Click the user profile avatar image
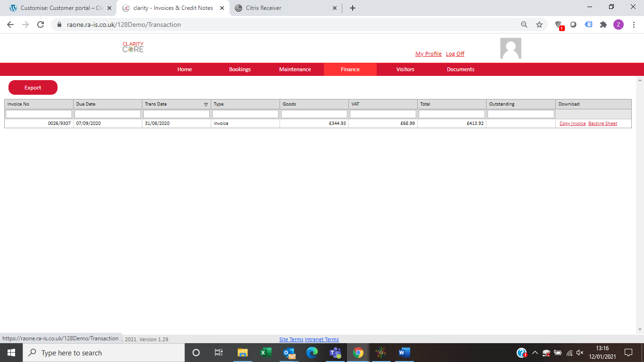Screen dimensions: 644x362 (x=511, y=49)
